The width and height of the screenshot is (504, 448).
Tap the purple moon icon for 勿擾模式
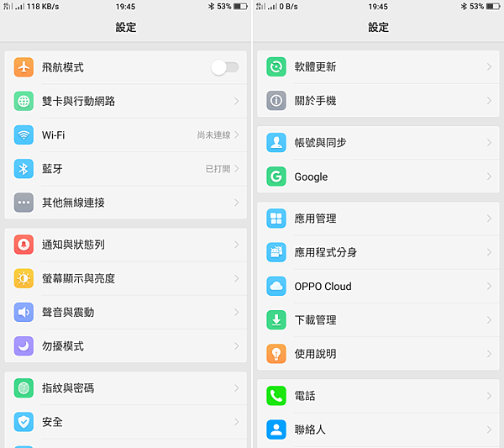click(x=24, y=346)
